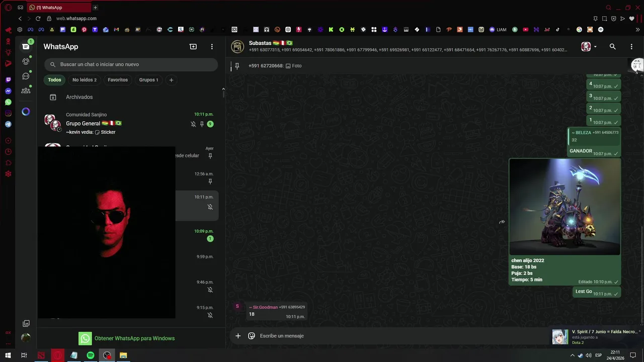644x362 pixels.
Task: Add a new list filter with plus
Action: pyautogui.click(x=171, y=80)
